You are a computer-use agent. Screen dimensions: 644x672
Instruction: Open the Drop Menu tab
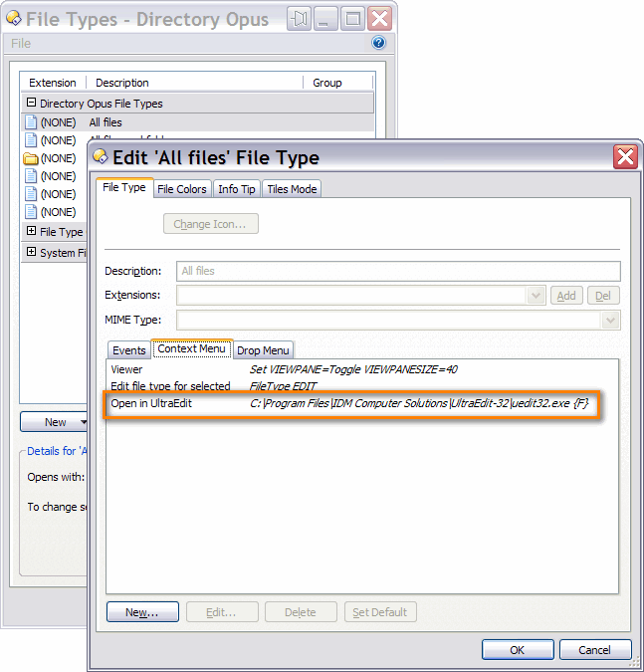(x=263, y=350)
